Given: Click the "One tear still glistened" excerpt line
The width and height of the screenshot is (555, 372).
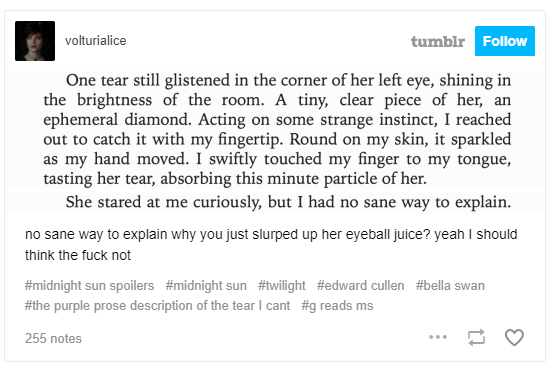Looking at the screenshot, I should coord(288,80).
